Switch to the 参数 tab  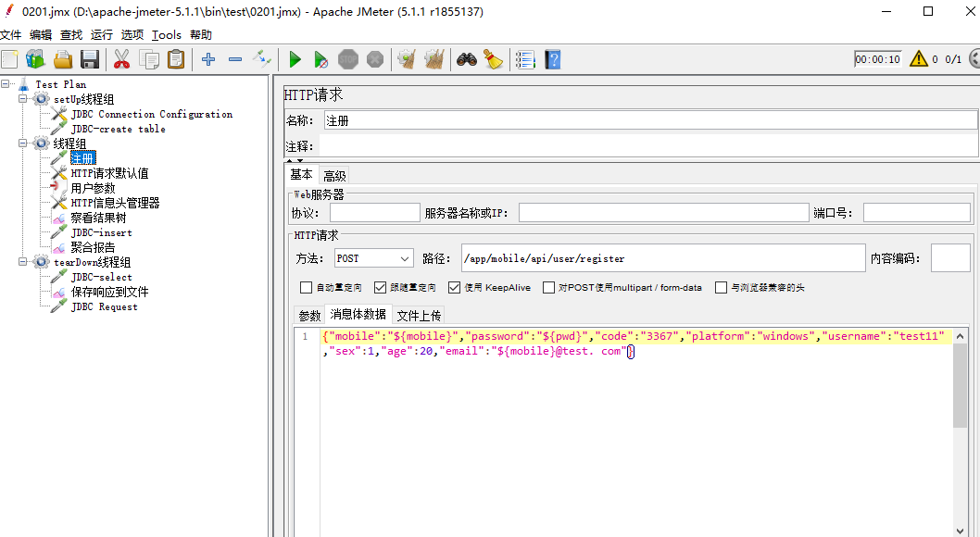308,314
